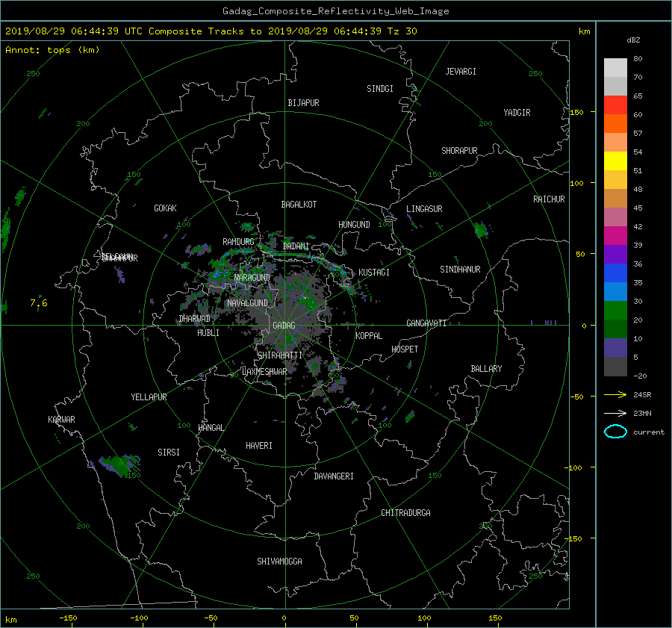Click the BAGALKOT city label
Image resolution: width=672 pixels, height=628 pixels.
299,205
